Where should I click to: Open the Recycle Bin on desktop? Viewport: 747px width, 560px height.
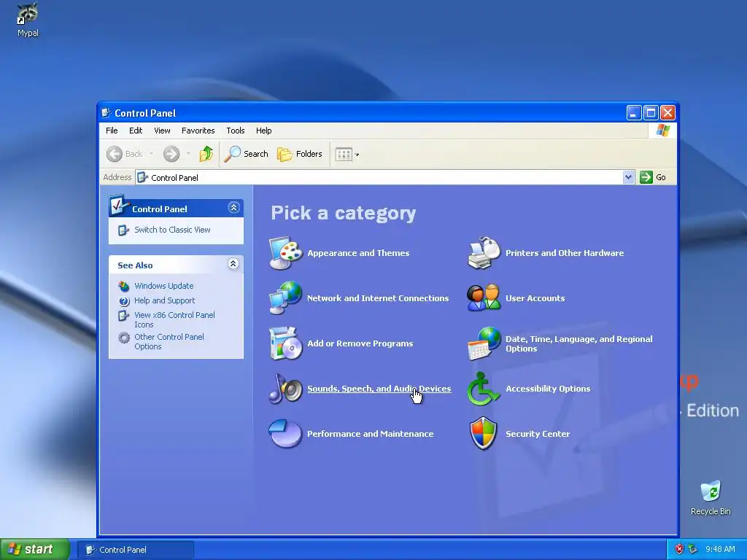pos(711,497)
